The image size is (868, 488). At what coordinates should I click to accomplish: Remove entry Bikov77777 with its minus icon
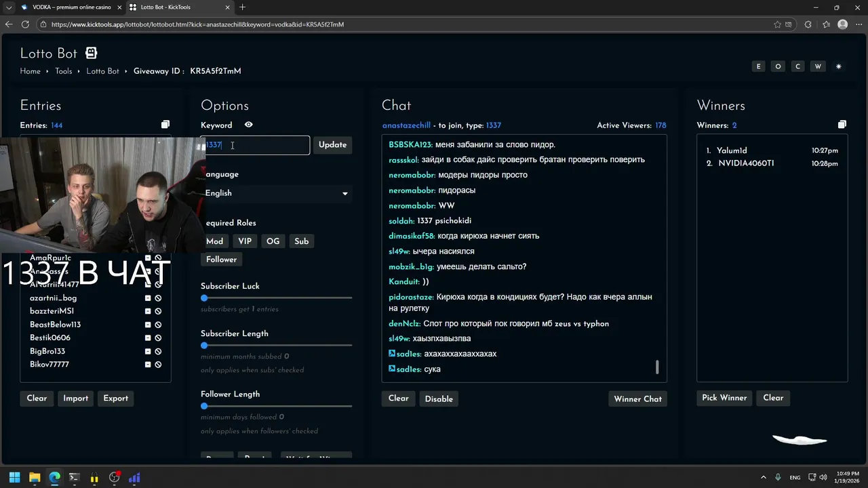click(x=148, y=365)
